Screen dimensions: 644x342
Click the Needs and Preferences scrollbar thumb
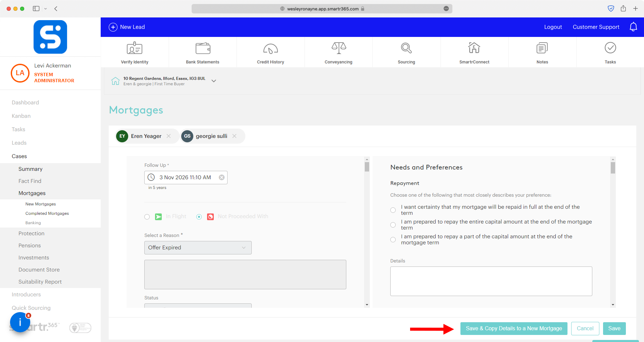(613, 168)
